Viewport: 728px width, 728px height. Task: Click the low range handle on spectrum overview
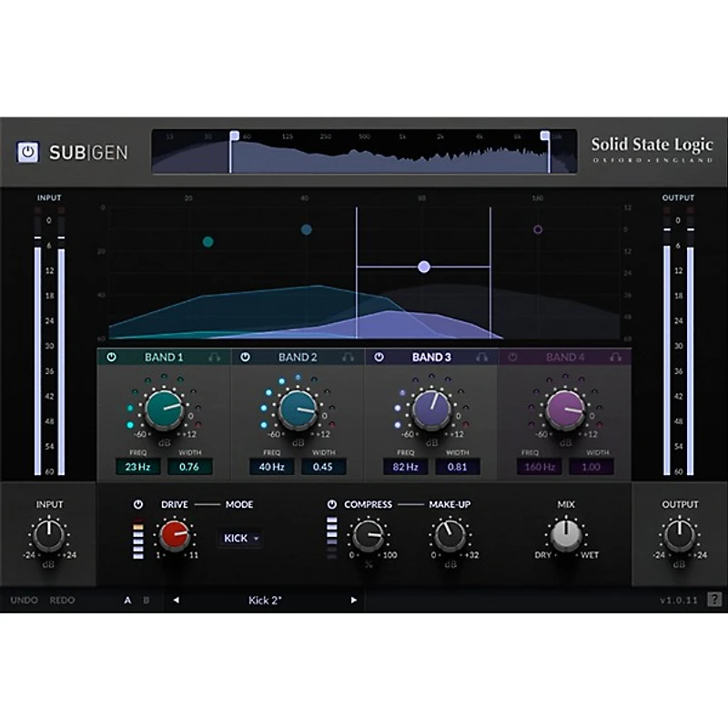pyautogui.click(x=235, y=136)
